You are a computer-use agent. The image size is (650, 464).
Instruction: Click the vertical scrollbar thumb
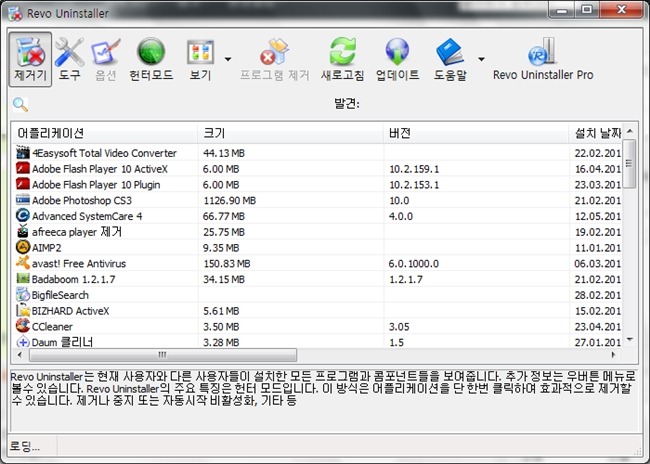(x=629, y=163)
